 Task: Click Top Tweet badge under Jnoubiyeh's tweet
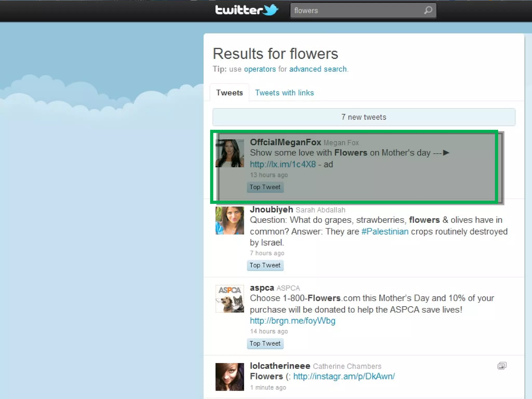[x=265, y=265]
